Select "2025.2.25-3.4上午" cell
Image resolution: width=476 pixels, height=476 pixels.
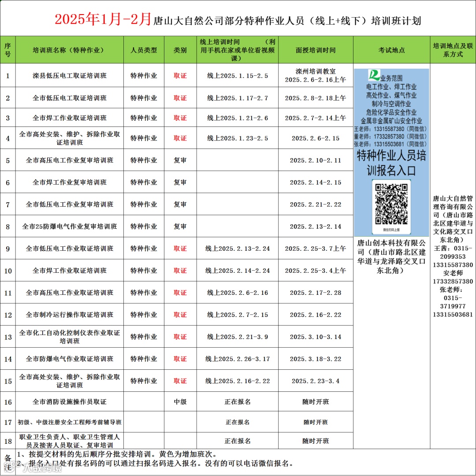[x=316, y=271]
